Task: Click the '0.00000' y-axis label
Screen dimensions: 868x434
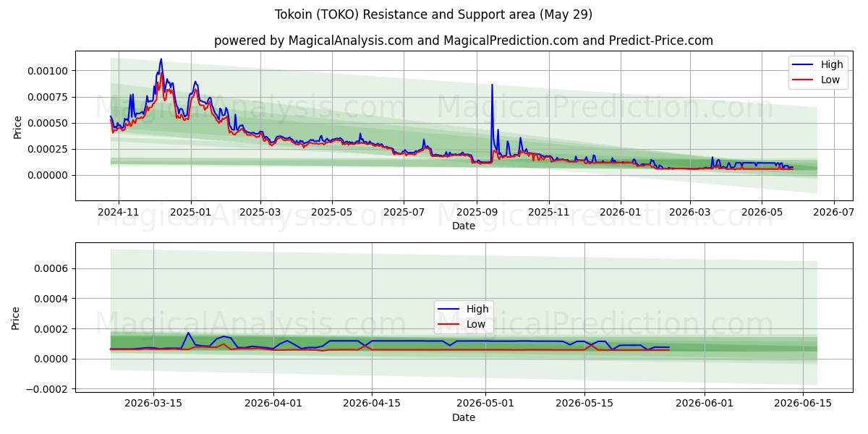Action: [48, 175]
